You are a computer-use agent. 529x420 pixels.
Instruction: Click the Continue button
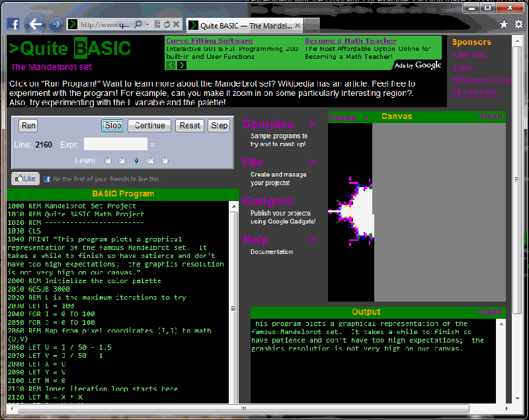(149, 126)
